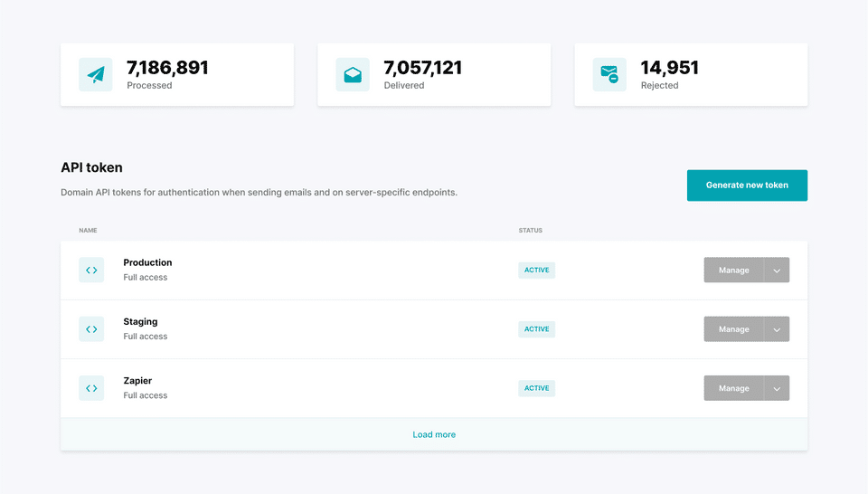Open the Zapier token name
Image resolution: width=868 pixels, height=494 pixels.
137,381
